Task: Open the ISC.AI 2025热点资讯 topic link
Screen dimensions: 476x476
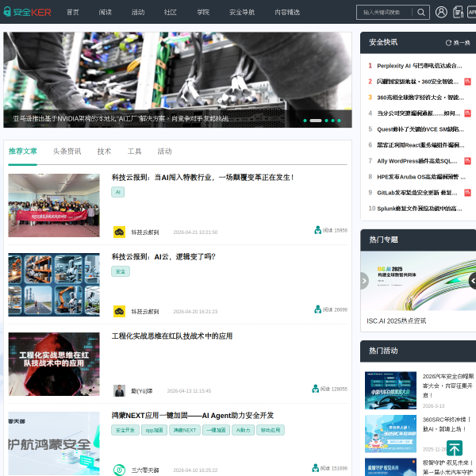Action: [x=396, y=321]
